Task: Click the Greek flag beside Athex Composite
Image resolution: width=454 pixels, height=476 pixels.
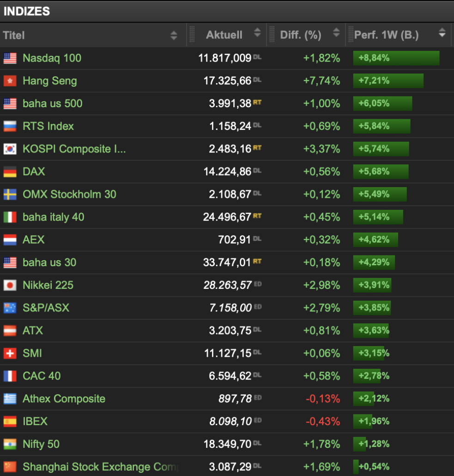Action: [x=10, y=399]
